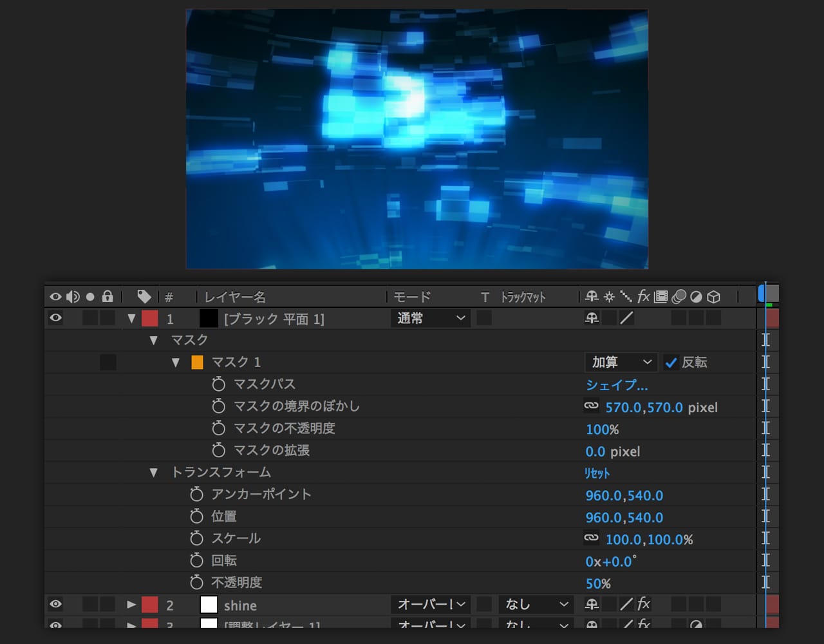
Task: Click stopwatch icon for マスクの境界のぼかし
Action: [219, 406]
